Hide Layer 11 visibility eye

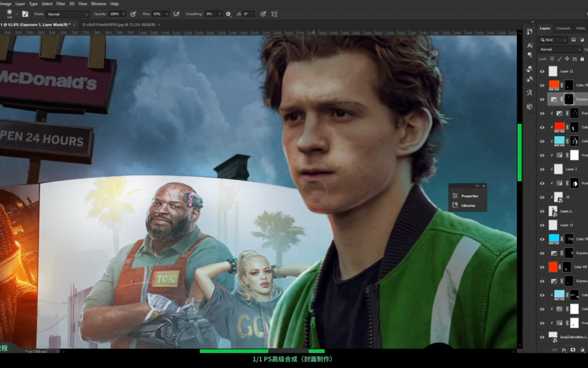(542, 225)
